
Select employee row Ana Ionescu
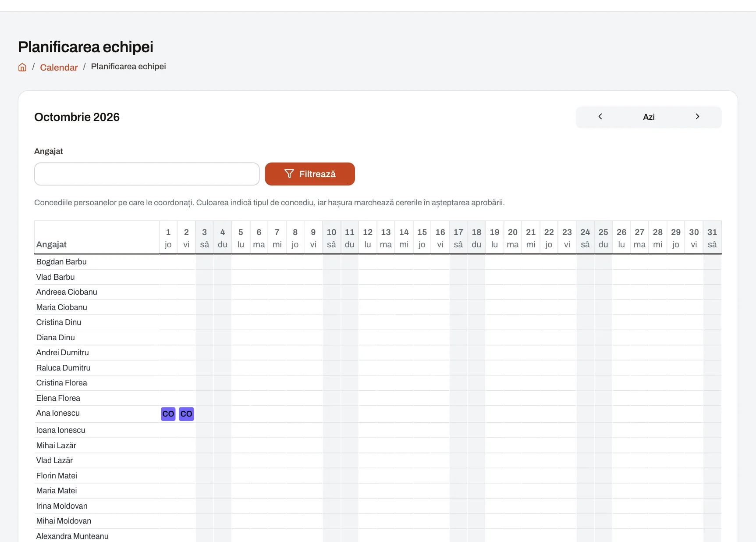tap(378, 414)
